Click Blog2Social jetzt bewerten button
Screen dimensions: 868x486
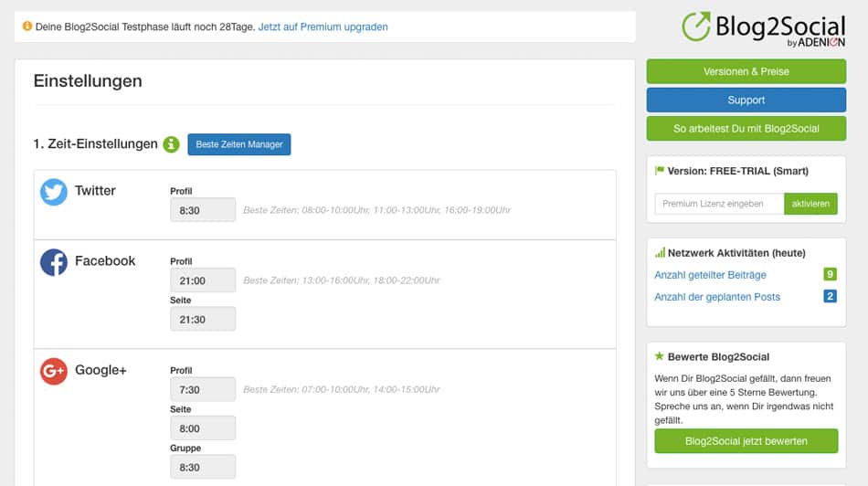point(746,441)
